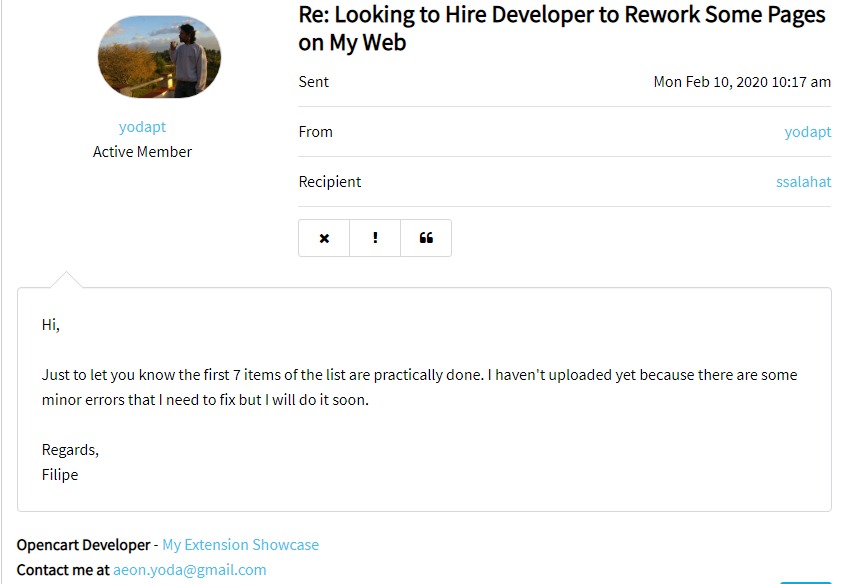Click the 'Recipient' field label
This screenshot has height=584, width=853.
click(330, 182)
